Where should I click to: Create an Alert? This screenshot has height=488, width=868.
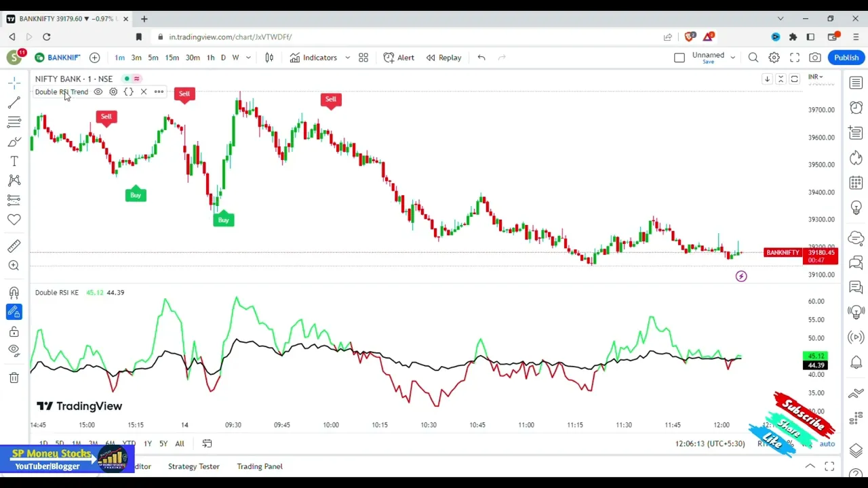click(x=399, y=58)
